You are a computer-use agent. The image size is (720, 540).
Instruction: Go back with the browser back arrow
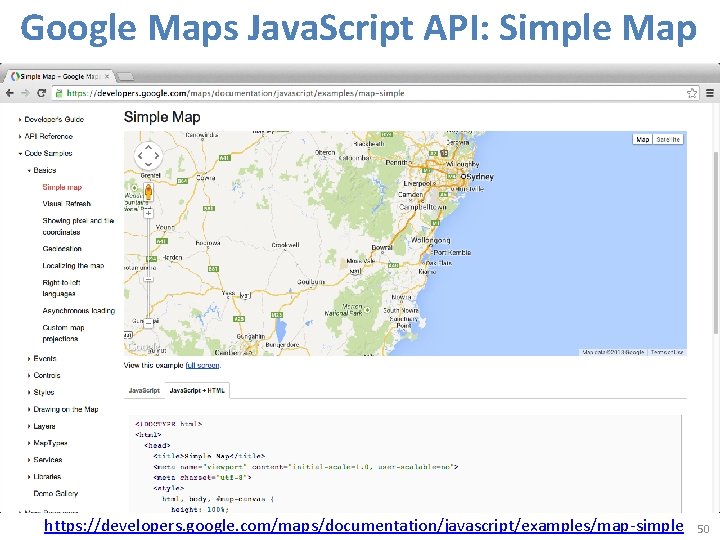pos(9,93)
